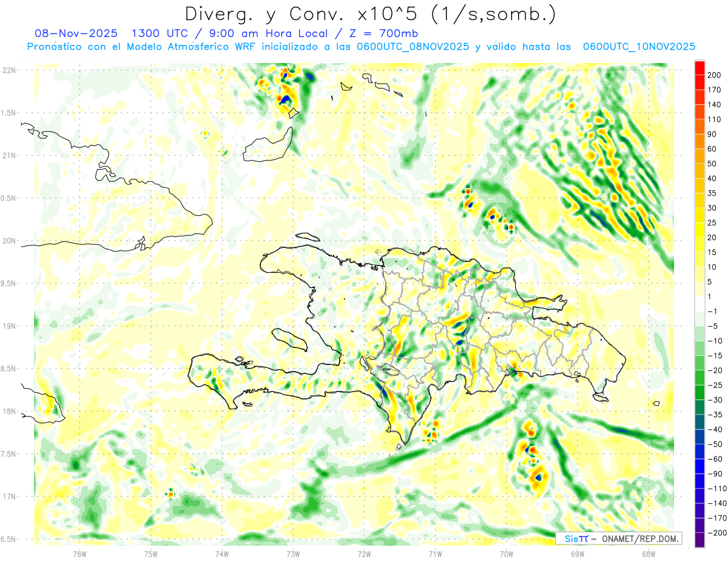This screenshot has height=562, width=728.
Task: Click the '7.5N' latitude label
Action: [9, 454]
